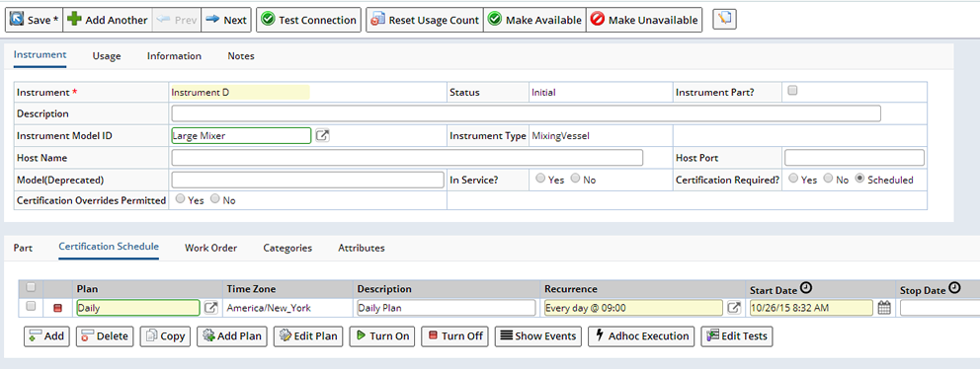Click clock icon next to Stop Date header
Image resolution: width=980 pixels, height=369 pixels.
[954, 288]
